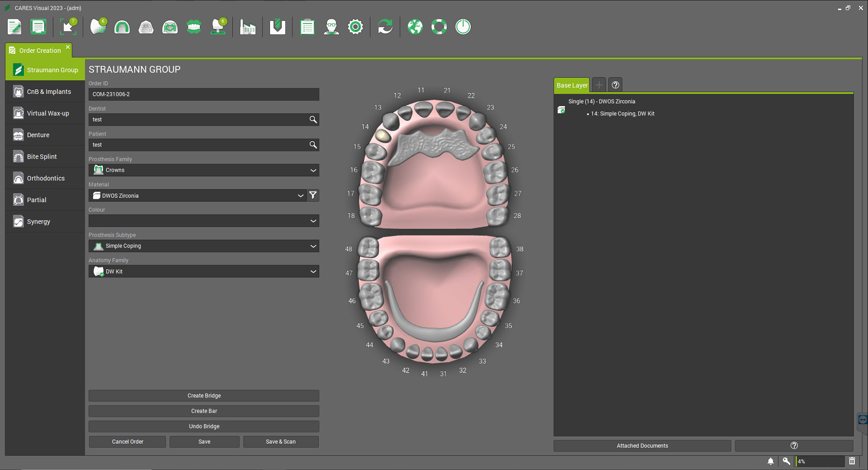Click the globe icon in toolbar
The height and width of the screenshot is (470, 868).
pyautogui.click(x=415, y=27)
